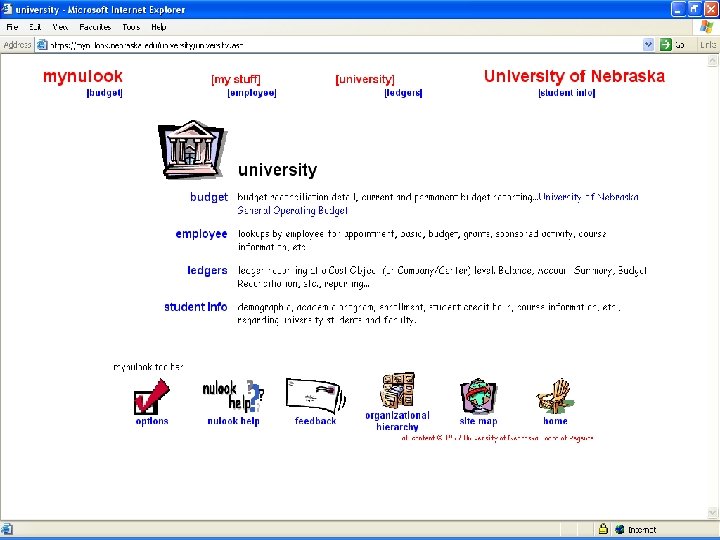Image resolution: width=720 pixels, height=540 pixels.
Task: Open University of Nebraska General Operating Budget link
Action: coord(438,203)
